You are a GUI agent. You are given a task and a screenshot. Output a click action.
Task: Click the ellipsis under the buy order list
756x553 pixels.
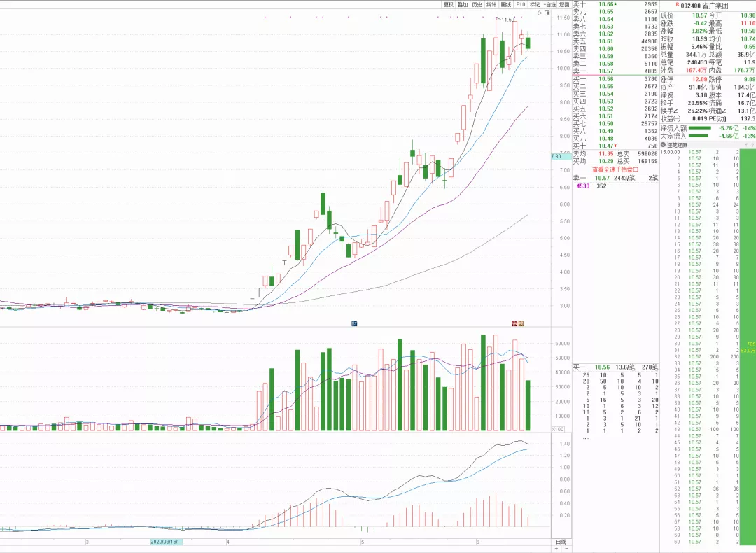[x=587, y=438]
